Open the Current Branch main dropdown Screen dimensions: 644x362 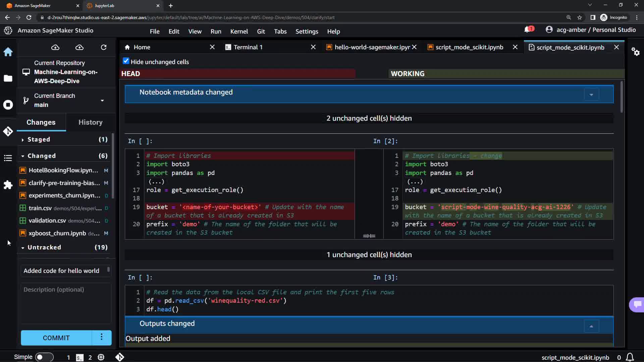pos(102,101)
